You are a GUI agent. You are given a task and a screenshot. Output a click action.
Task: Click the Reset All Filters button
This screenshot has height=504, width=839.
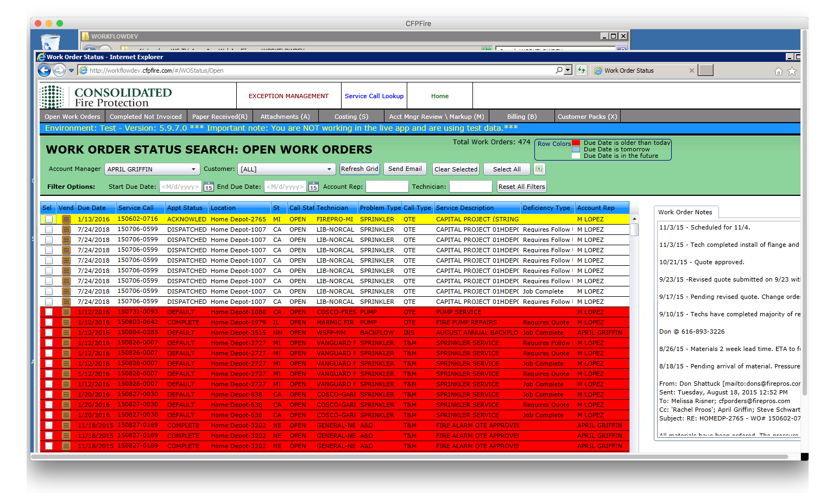coord(522,187)
